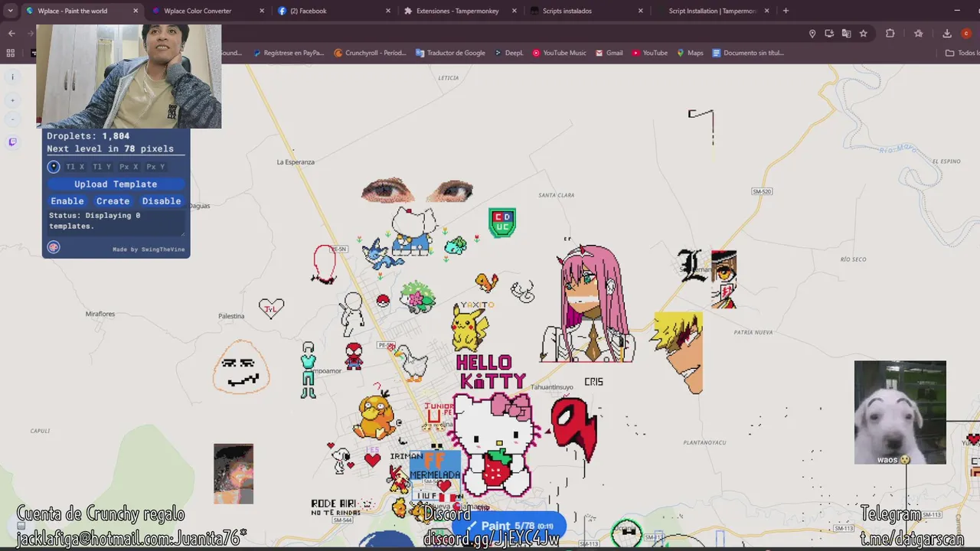Open the favorites star beside extensions icon
The width and height of the screenshot is (980, 551).
click(x=919, y=34)
